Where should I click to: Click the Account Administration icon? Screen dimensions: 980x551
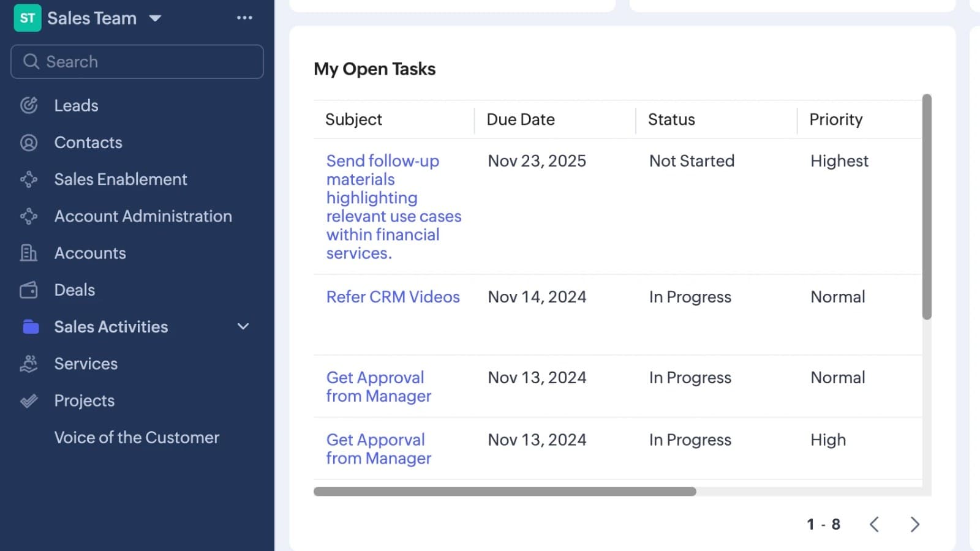[x=29, y=216]
